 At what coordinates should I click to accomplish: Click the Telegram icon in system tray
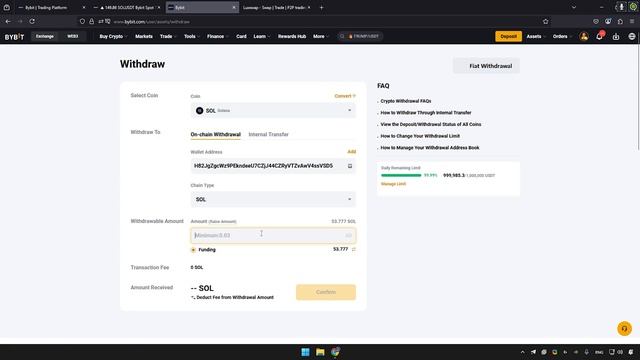533,352
